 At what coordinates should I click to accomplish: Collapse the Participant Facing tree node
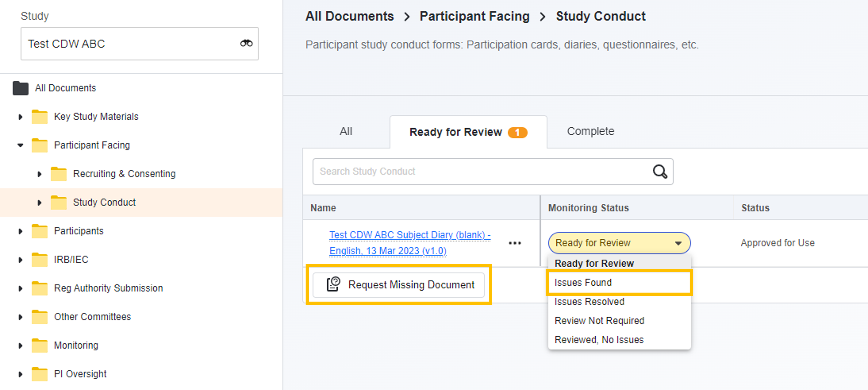coord(21,145)
